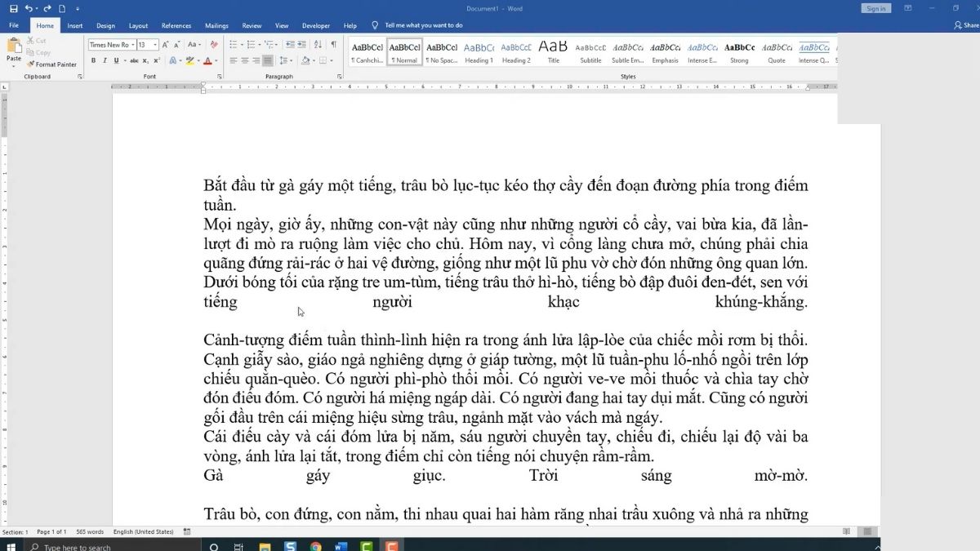Screen dimensions: 980x551
Task: Switch to the References tab
Action: pos(176,25)
